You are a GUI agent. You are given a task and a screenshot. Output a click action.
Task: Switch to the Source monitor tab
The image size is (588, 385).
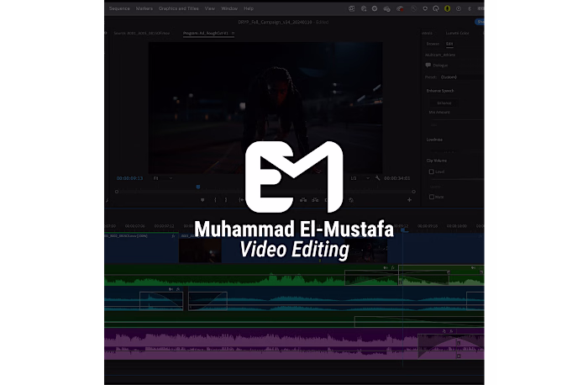coord(142,33)
